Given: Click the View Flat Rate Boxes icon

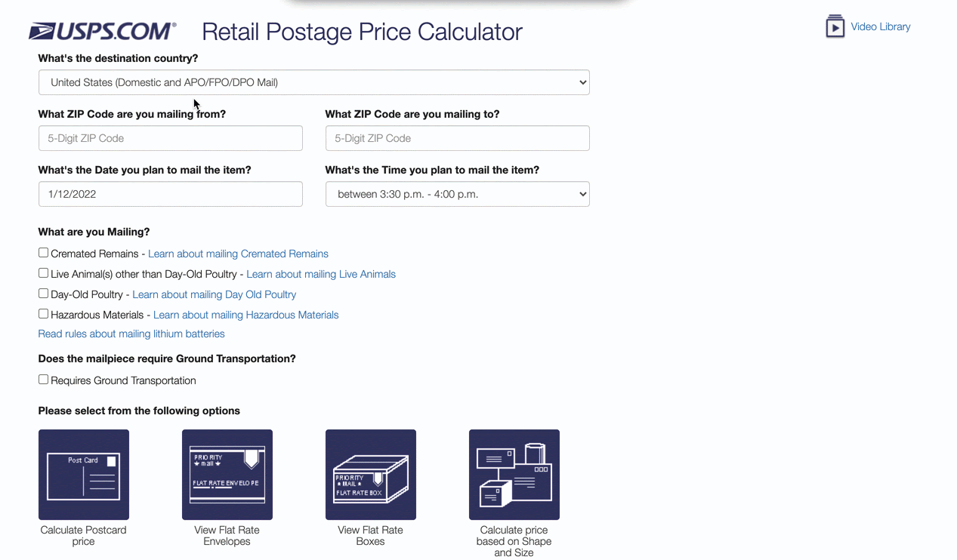Looking at the screenshot, I should 370,474.
